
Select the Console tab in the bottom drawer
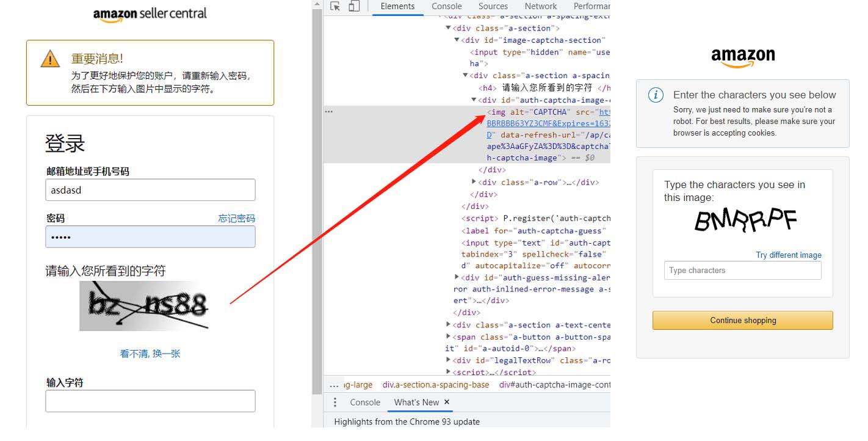pos(365,402)
